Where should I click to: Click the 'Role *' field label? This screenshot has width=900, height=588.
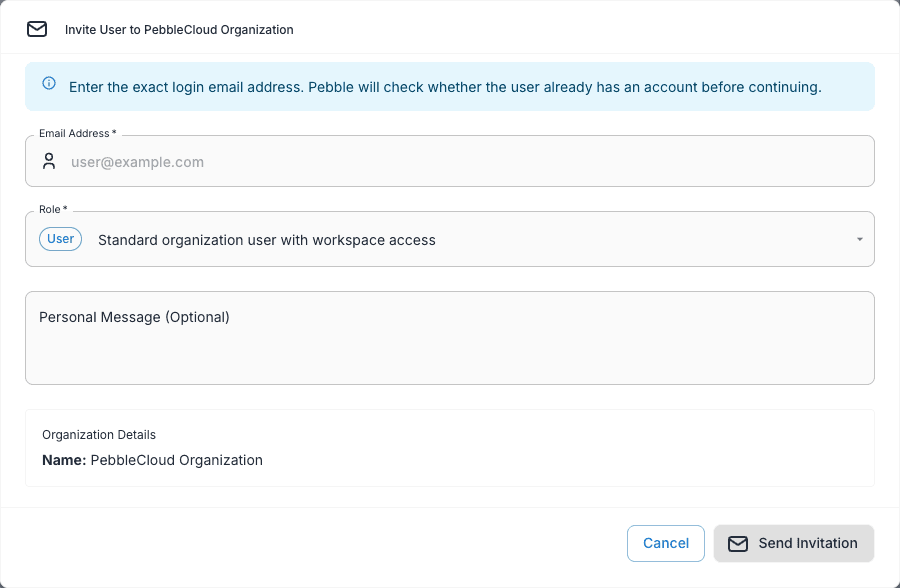tap(53, 209)
